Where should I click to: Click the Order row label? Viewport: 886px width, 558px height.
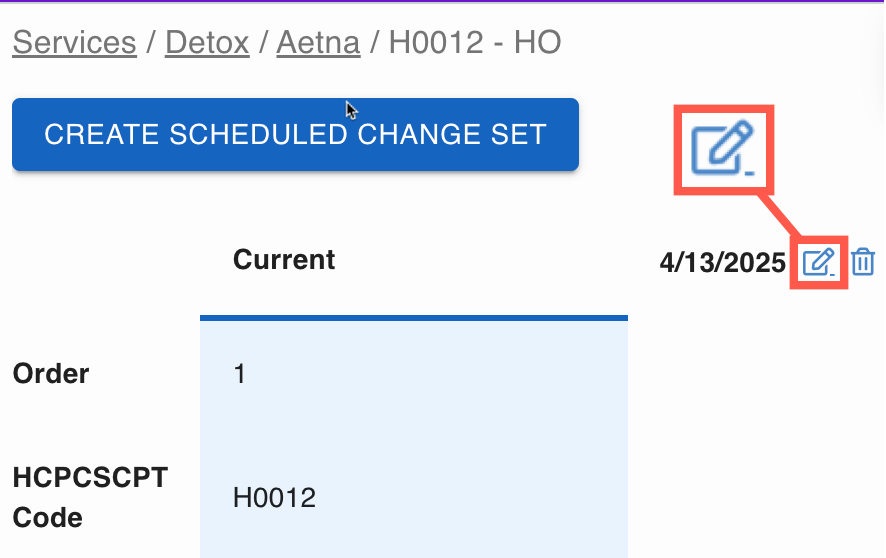[x=51, y=374]
